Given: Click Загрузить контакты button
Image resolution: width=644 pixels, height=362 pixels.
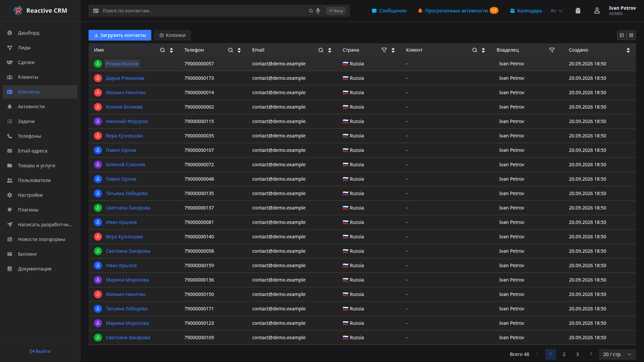Looking at the screenshot, I should pyautogui.click(x=120, y=35).
